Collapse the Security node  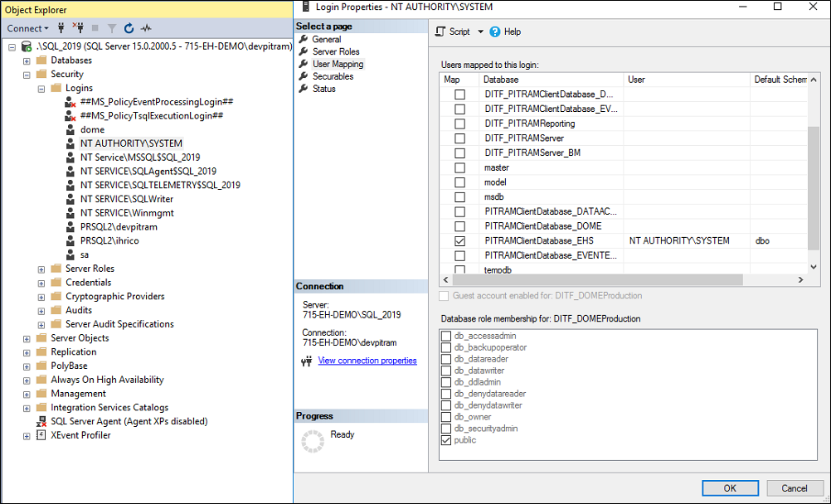(27, 75)
